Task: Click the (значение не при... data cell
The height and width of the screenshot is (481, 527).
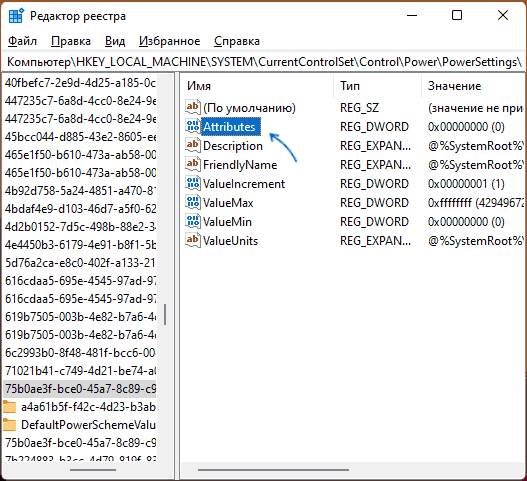Action: coord(476,108)
